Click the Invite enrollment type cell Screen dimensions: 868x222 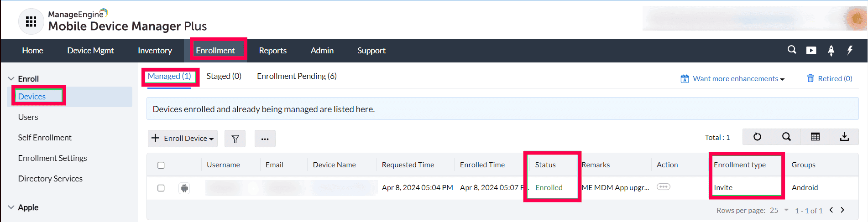click(x=723, y=187)
